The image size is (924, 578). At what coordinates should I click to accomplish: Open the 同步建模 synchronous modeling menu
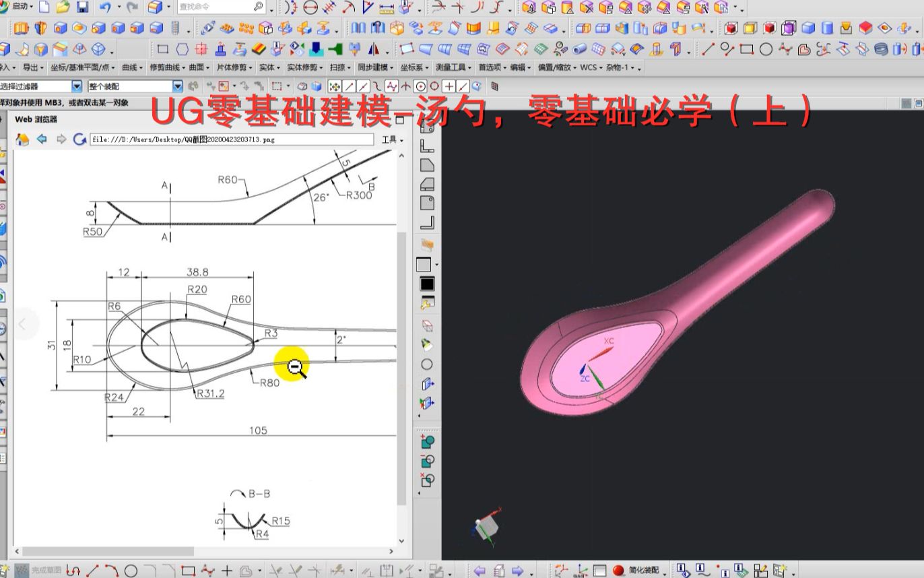click(x=375, y=67)
